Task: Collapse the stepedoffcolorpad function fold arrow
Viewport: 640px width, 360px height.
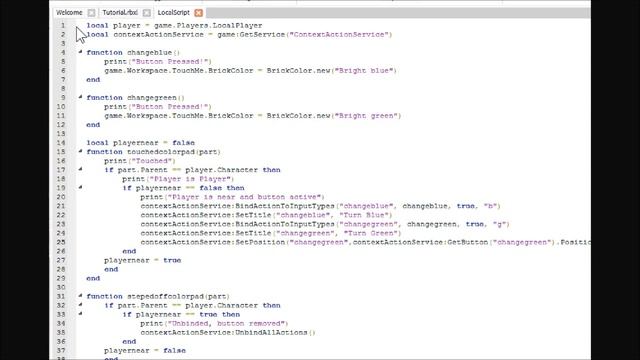Action: 80,296
